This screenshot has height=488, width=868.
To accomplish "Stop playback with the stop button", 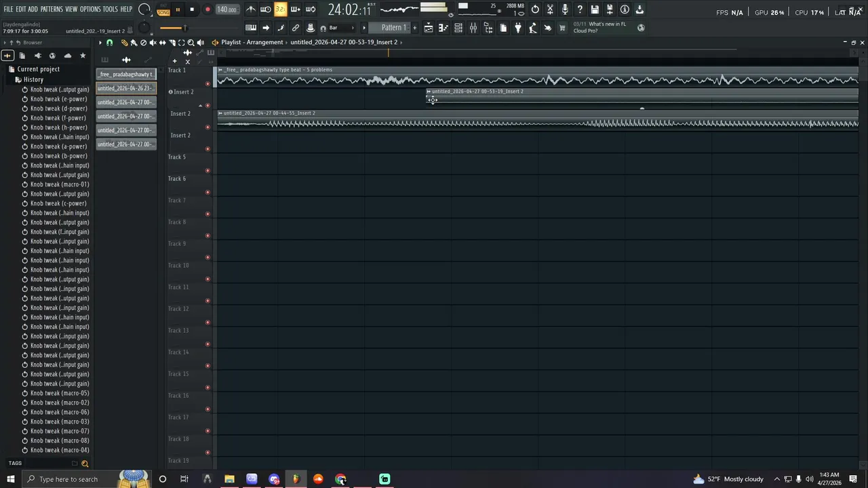I will click(x=192, y=9).
